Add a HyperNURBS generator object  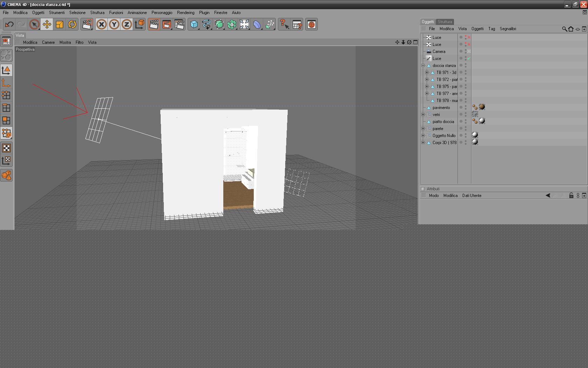[219, 25]
